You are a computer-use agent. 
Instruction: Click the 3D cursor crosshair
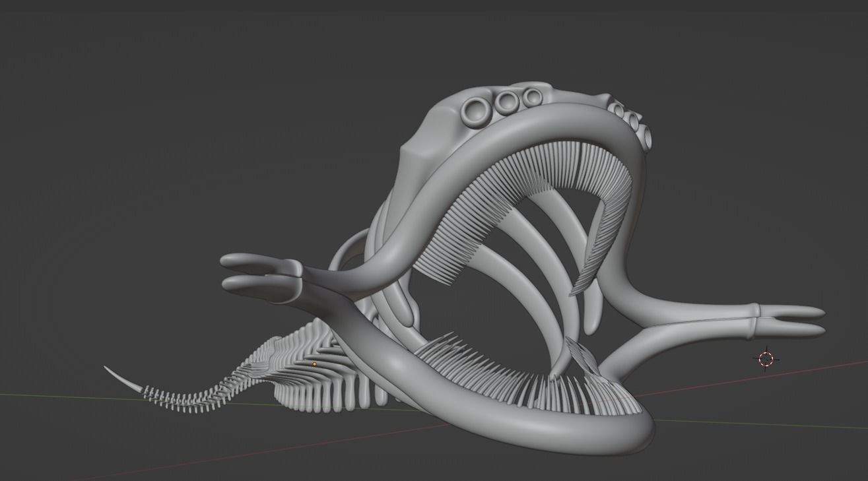[x=766, y=359]
